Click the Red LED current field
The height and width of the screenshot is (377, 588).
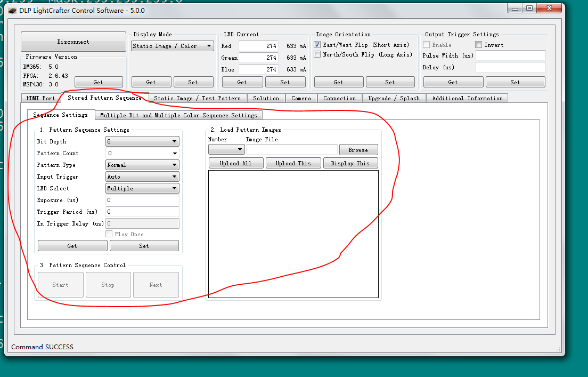coord(258,46)
